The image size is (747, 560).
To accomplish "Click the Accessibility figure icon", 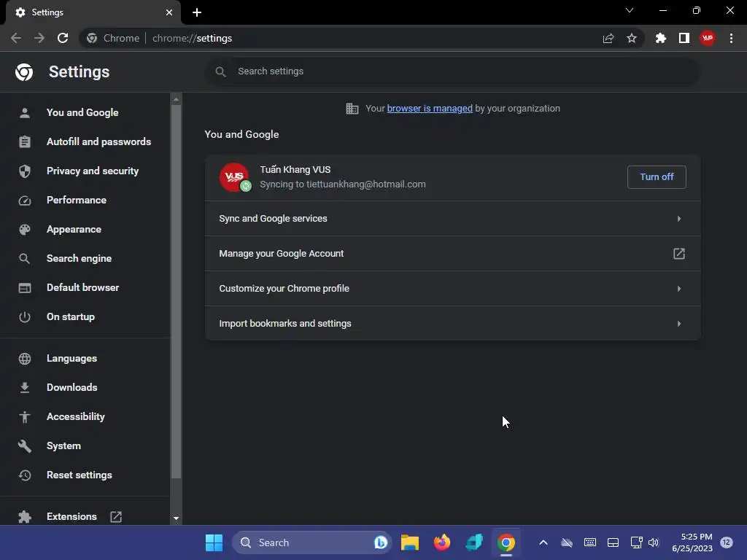I will [25, 417].
